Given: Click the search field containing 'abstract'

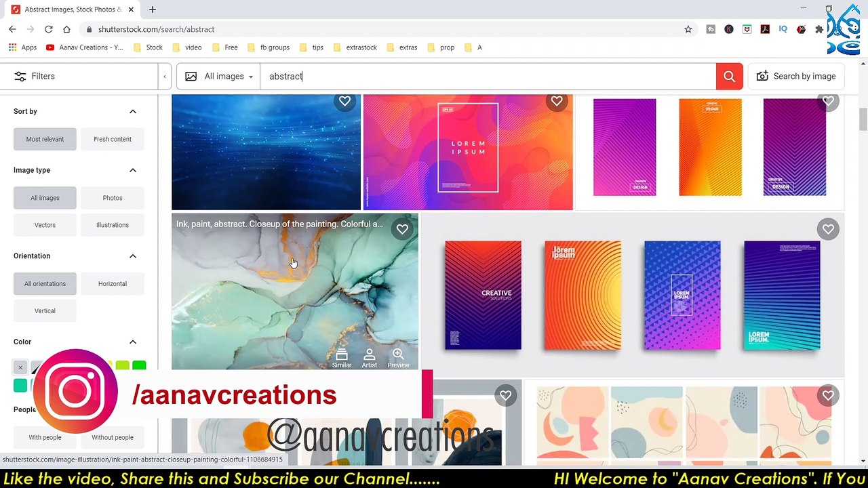Looking at the screenshot, I should pos(488,77).
